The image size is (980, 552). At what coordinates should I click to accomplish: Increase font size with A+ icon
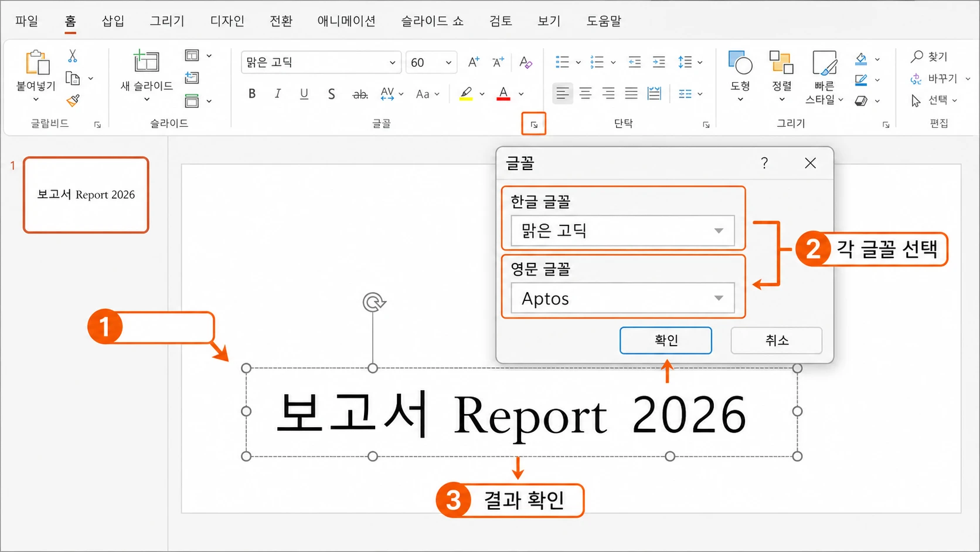coord(474,62)
